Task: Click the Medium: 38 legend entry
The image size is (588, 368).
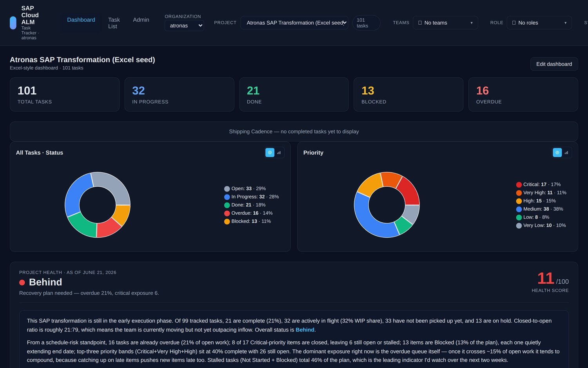Action: pyautogui.click(x=540, y=209)
